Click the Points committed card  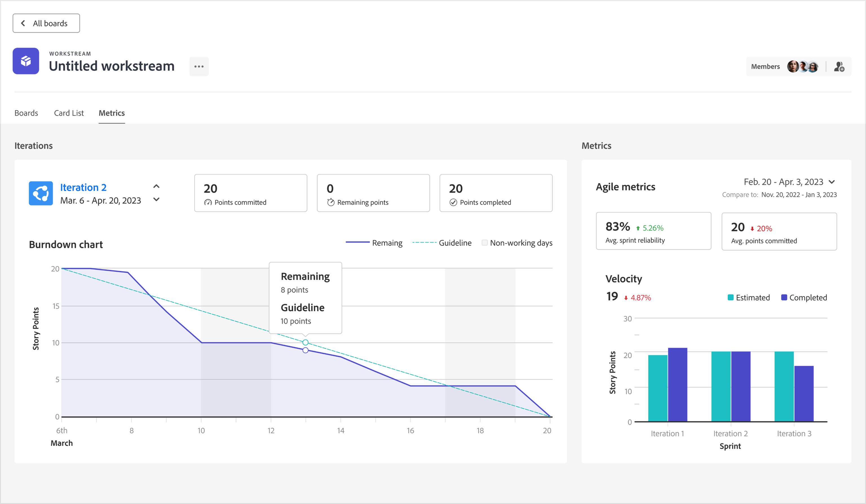coord(251,193)
